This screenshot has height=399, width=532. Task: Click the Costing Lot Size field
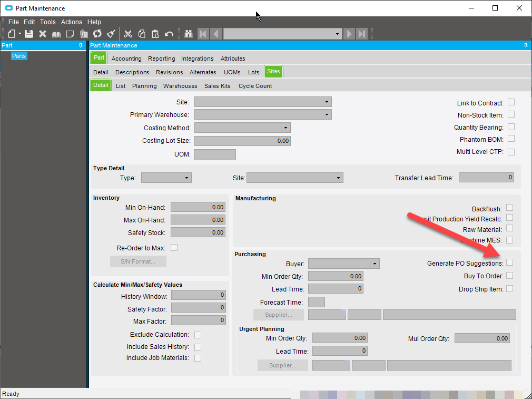point(242,141)
